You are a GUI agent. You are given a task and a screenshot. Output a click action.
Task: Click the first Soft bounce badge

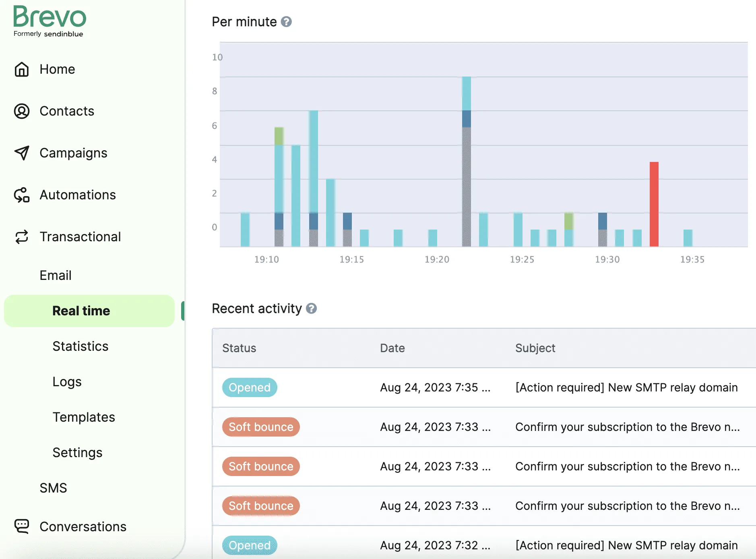[260, 427]
